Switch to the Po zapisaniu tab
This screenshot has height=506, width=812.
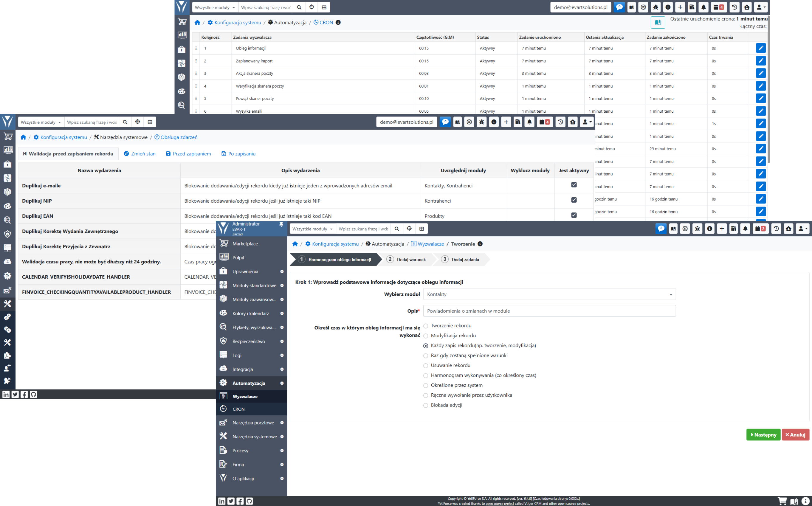tap(238, 153)
